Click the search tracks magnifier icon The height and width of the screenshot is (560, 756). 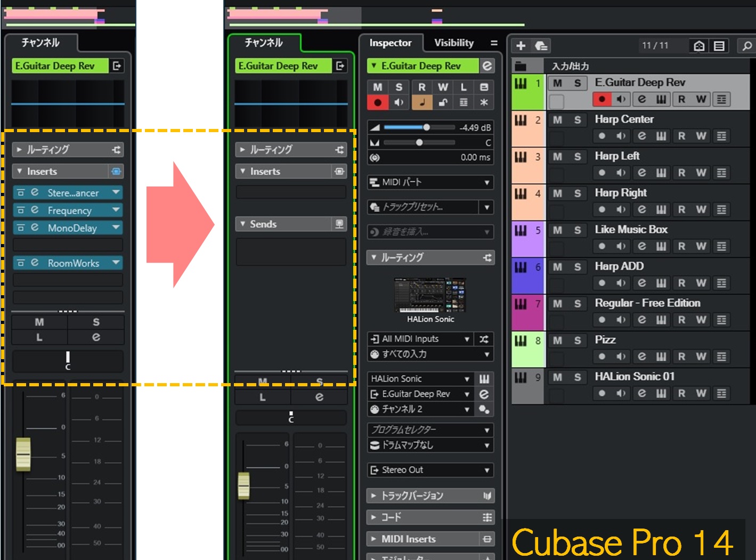pyautogui.click(x=747, y=46)
